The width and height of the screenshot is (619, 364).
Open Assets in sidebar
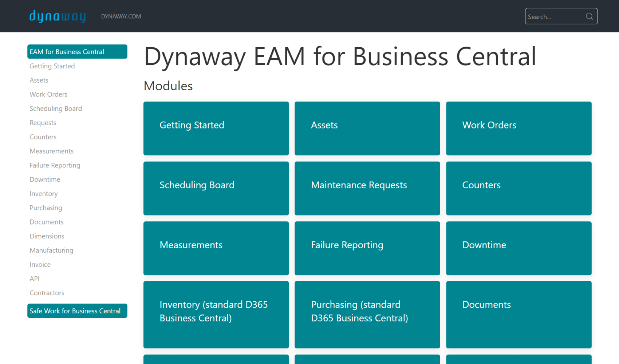tap(39, 80)
